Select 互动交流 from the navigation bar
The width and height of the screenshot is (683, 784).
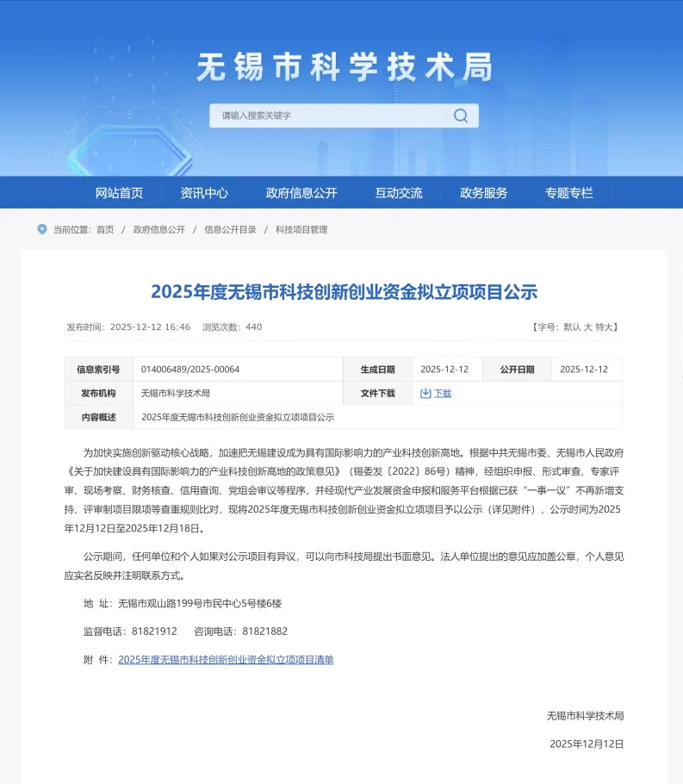pos(399,193)
